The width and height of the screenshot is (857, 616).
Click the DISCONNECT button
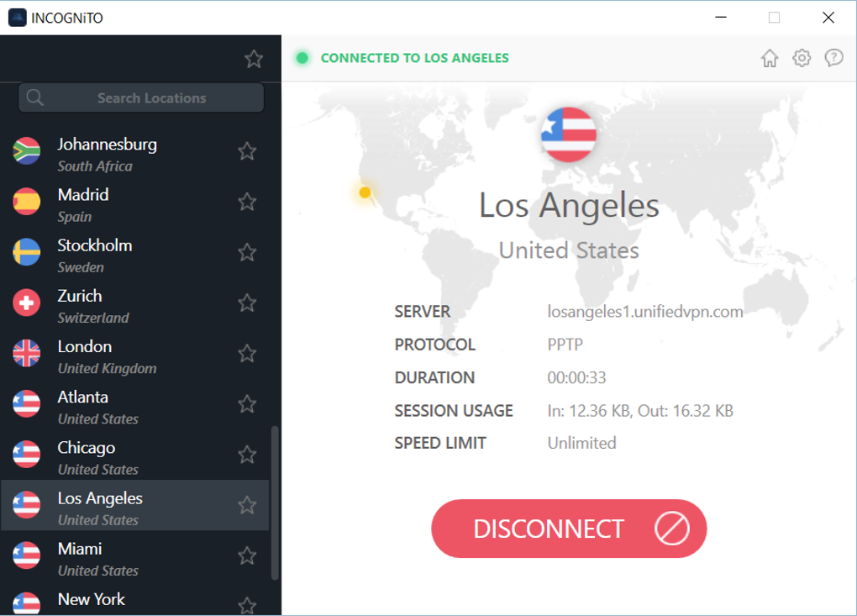(569, 529)
